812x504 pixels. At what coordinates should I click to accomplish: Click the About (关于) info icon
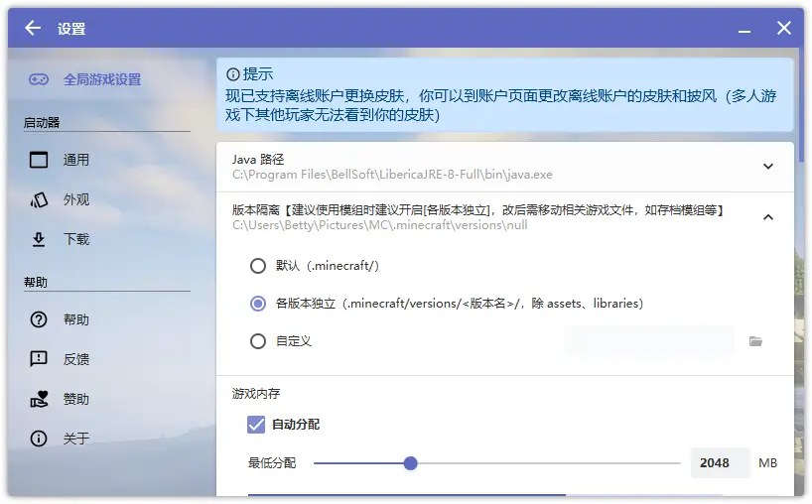[39, 439]
